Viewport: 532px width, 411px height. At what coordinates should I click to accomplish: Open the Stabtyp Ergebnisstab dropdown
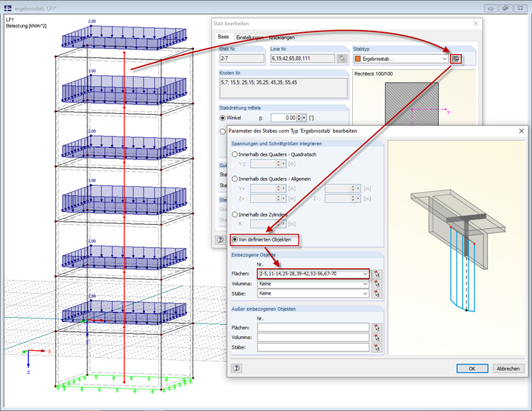click(444, 59)
